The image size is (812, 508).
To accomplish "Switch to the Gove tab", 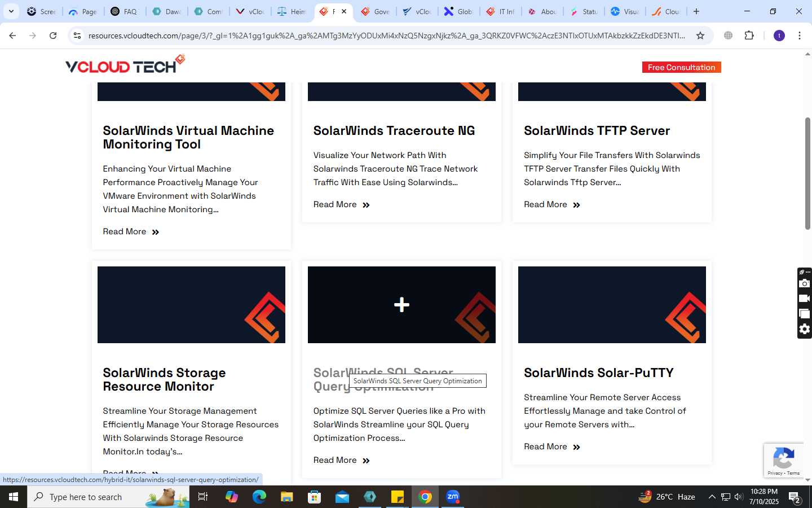I will 376,11.
